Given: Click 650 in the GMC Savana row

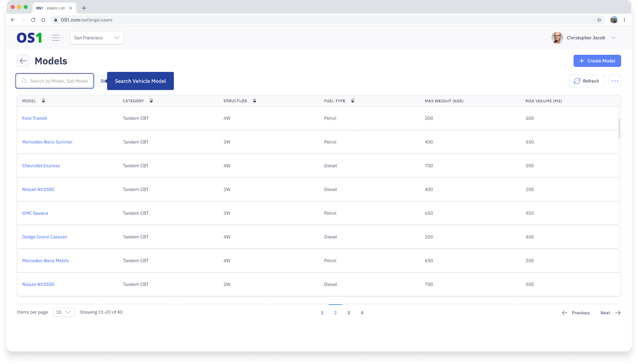Looking at the screenshot, I should pos(429,213).
